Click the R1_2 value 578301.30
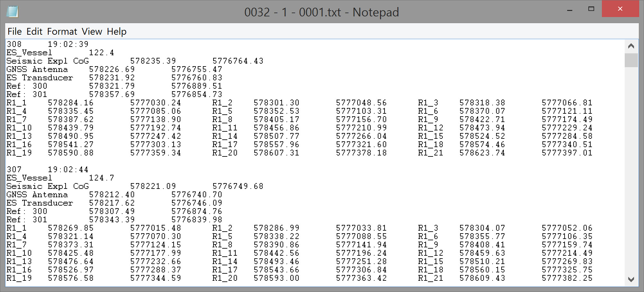 [x=277, y=102]
